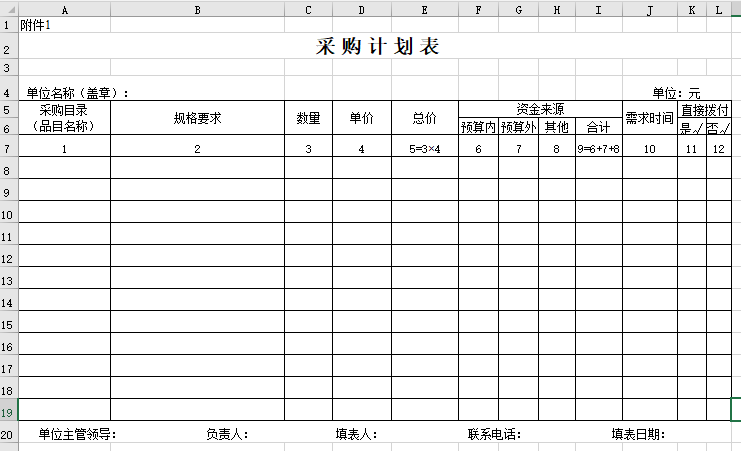Image resolution: width=741 pixels, height=451 pixels.
Task: Select the 预算外 header cell
Action: (518, 127)
